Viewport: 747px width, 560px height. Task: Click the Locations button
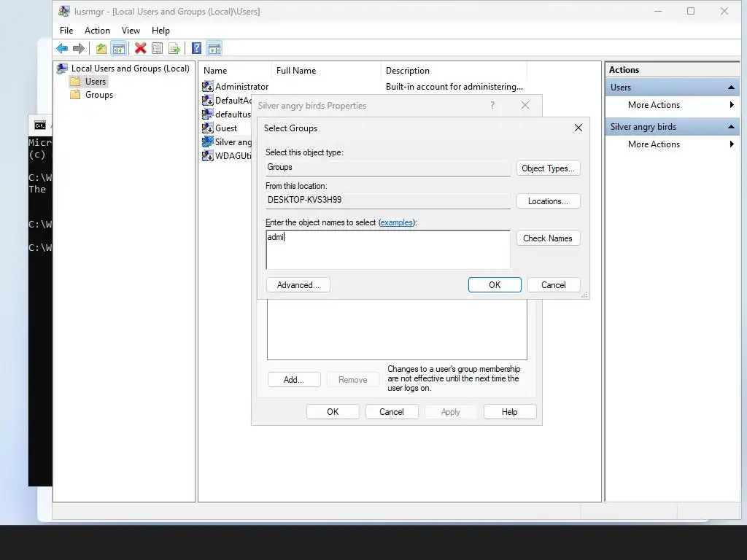pos(548,201)
